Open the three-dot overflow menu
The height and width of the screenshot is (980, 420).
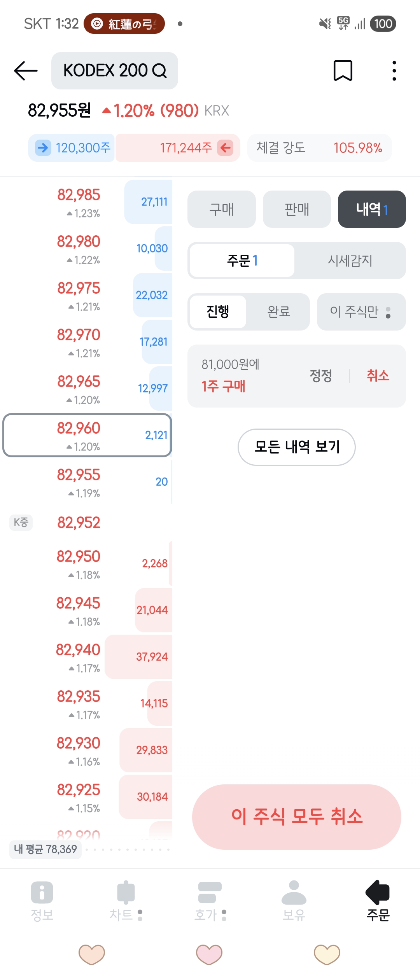[x=394, y=71]
